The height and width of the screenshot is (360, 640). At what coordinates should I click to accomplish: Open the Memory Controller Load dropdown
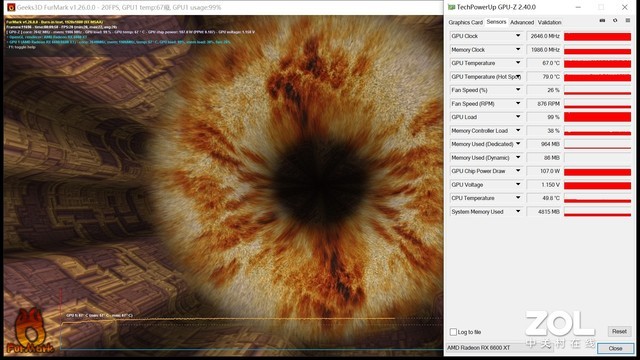coord(518,131)
